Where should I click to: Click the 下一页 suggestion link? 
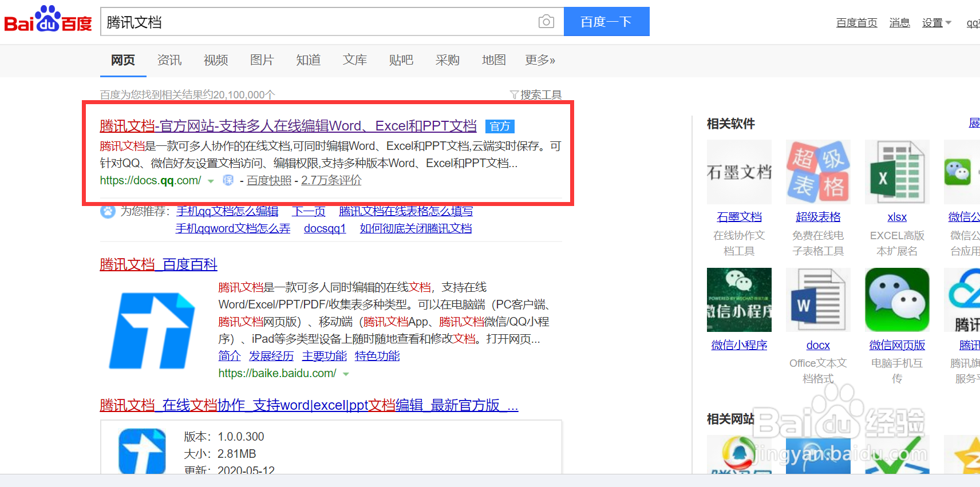click(309, 211)
